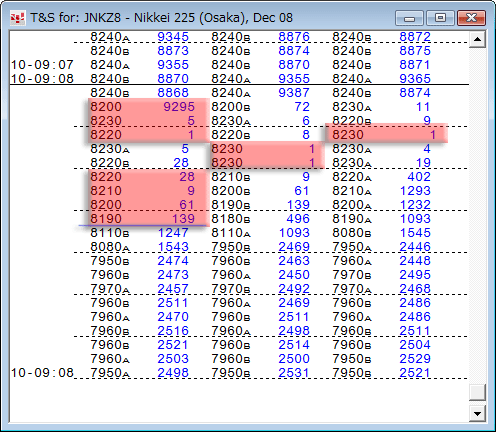Click volume value 2457
The height and width of the screenshot is (432, 496).
pos(173,289)
